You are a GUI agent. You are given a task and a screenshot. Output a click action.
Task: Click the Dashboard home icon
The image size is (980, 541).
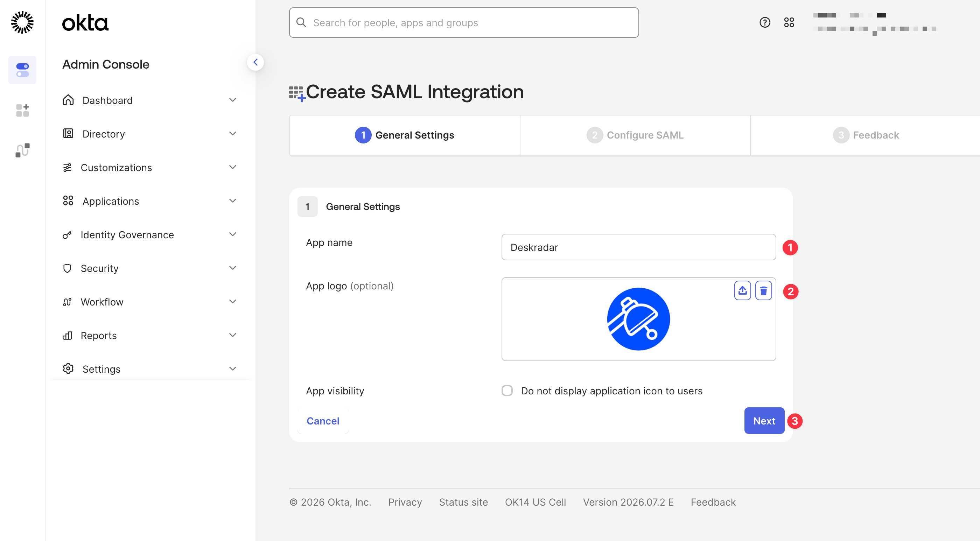coord(68,100)
